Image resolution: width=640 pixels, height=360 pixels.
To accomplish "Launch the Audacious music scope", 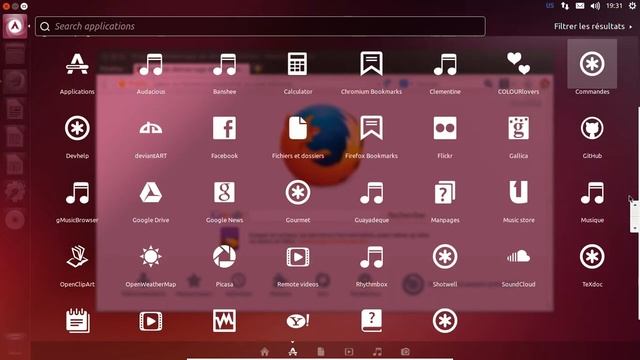I will coord(151,64).
